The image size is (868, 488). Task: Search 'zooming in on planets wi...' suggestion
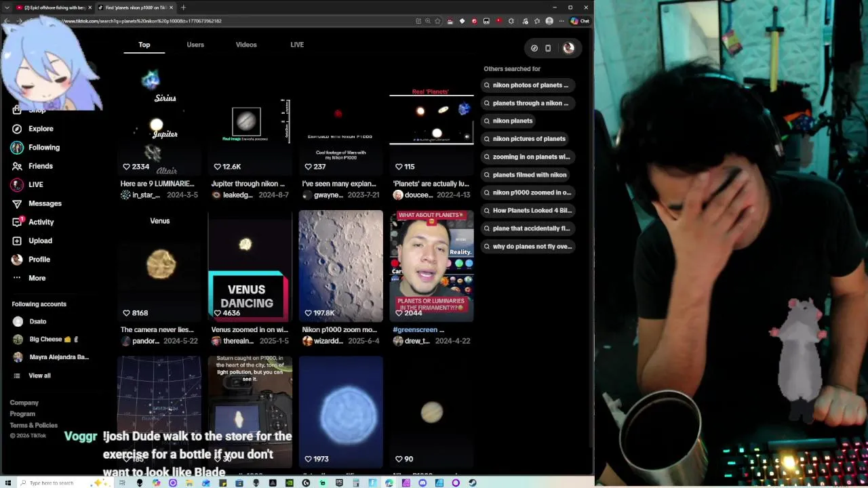(528, 157)
